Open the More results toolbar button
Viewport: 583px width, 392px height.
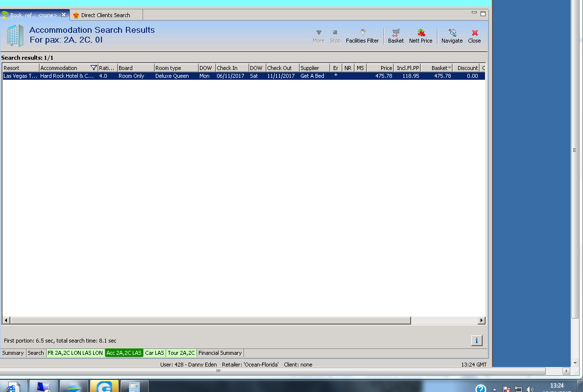318,36
